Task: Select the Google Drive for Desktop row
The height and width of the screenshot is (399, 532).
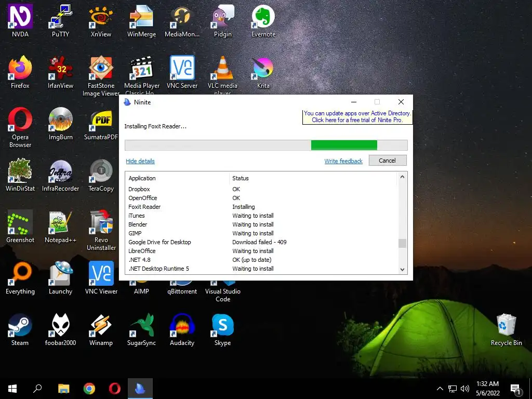Action: pyautogui.click(x=262, y=242)
